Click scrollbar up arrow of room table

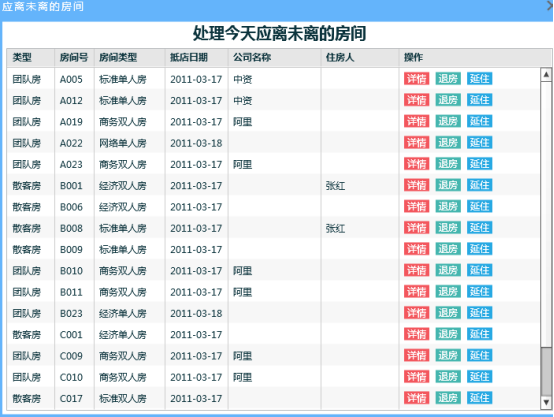point(546,75)
